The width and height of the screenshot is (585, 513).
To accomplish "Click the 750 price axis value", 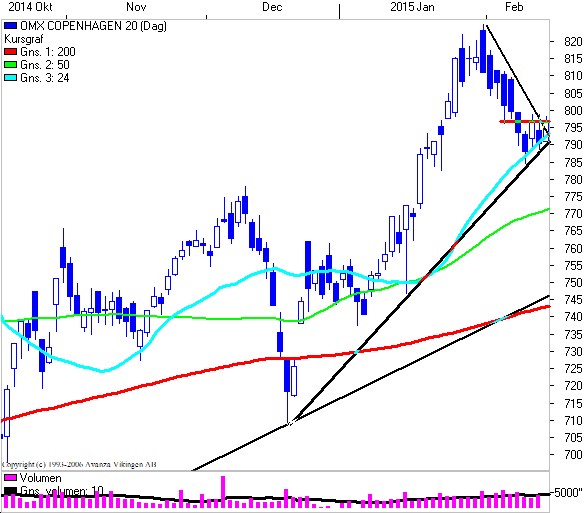I will [x=573, y=283].
